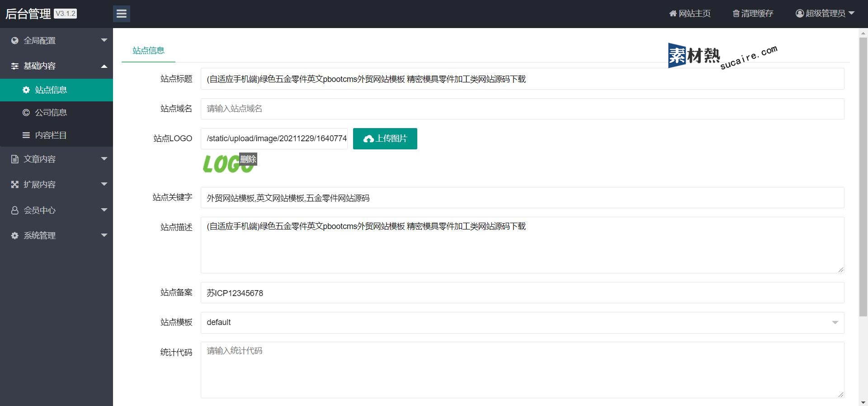Focus the 站点LOGO path field
The height and width of the screenshot is (406, 868).
coord(274,139)
